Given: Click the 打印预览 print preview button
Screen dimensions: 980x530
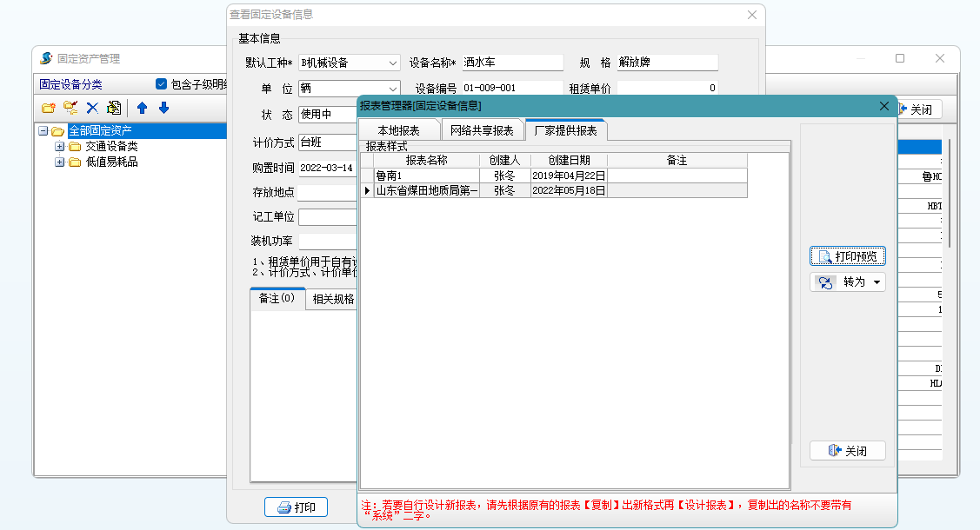Looking at the screenshot, I should [x=848, y=256].
